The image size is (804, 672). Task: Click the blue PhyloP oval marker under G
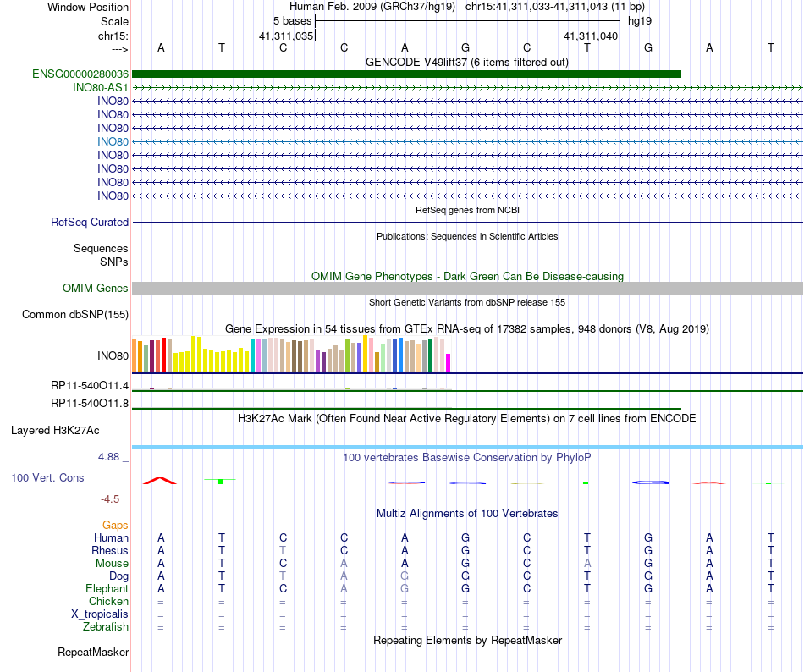click(650, 482)
